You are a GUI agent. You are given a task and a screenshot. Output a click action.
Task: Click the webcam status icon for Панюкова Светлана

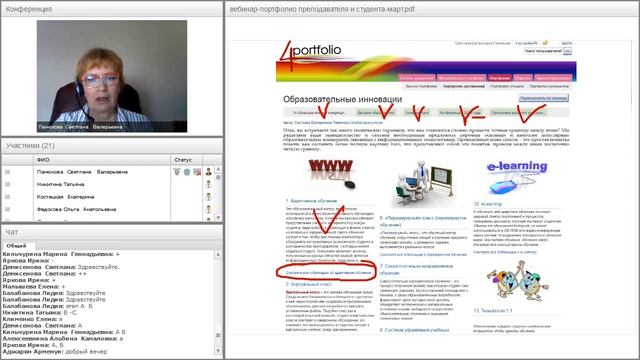tap(177, 172)
